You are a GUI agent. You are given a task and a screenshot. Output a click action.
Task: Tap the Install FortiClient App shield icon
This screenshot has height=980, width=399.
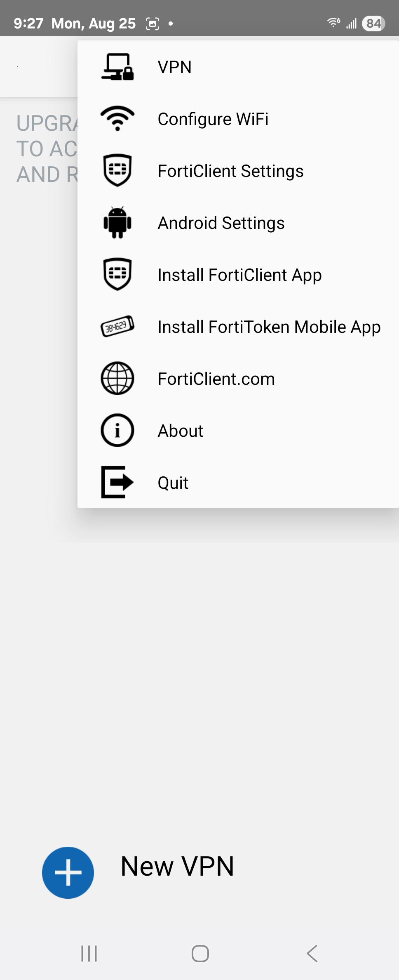[117, 274]
